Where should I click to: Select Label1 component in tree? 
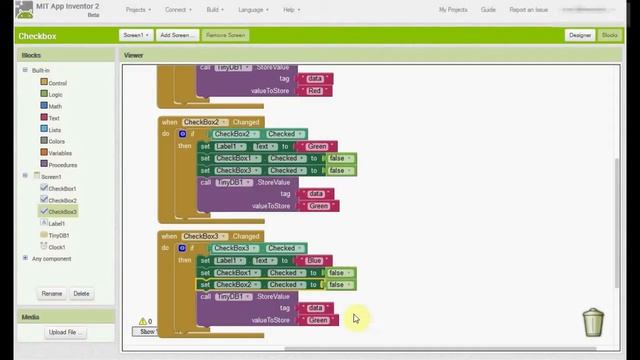[x=52, y=224]
